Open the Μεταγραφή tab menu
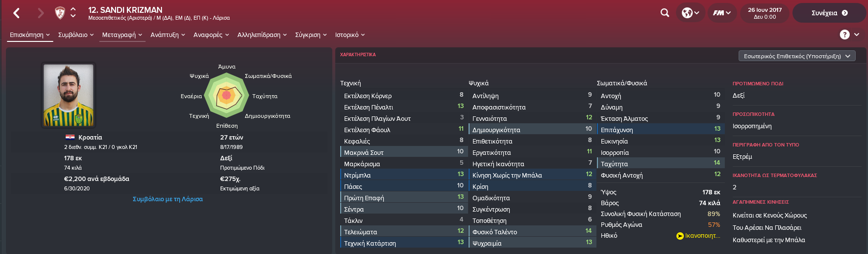 [122, 35]
